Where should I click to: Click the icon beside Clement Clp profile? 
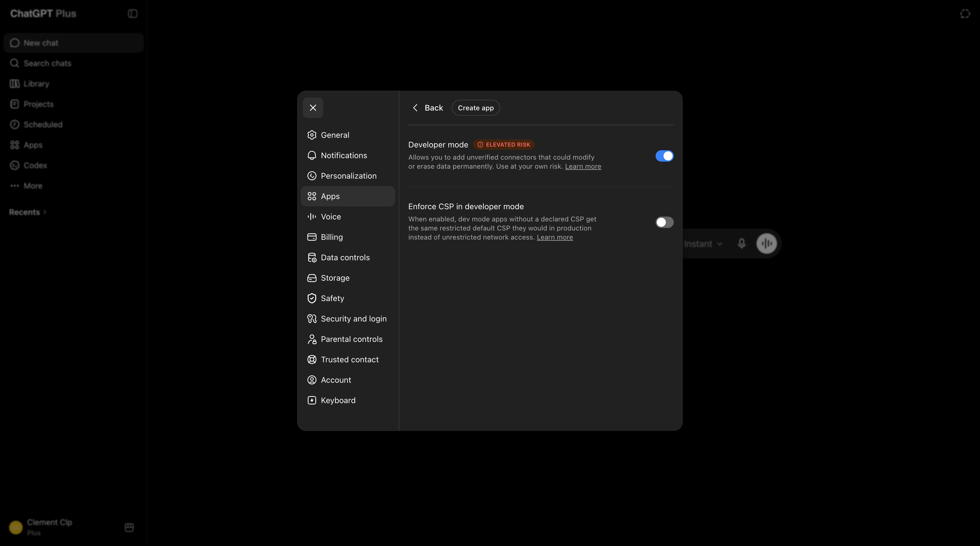tap(129, 527)
